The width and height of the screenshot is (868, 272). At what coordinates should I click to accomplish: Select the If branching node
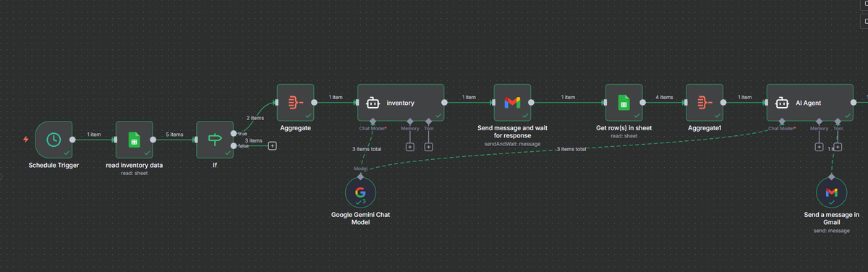(215, 140)
